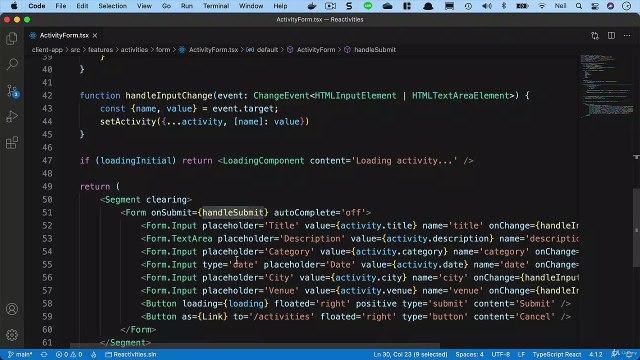The height and width of the screenshot is (360, 640).
Task: Click the handleSubmit reference on line 51
Action: pyautogui.click(x=233, y=213)
